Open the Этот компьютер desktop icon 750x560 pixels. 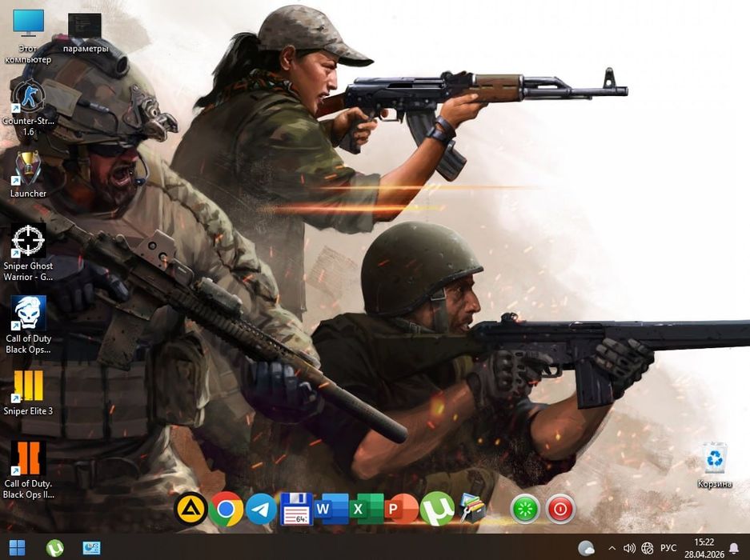click(x=28, y=38)
